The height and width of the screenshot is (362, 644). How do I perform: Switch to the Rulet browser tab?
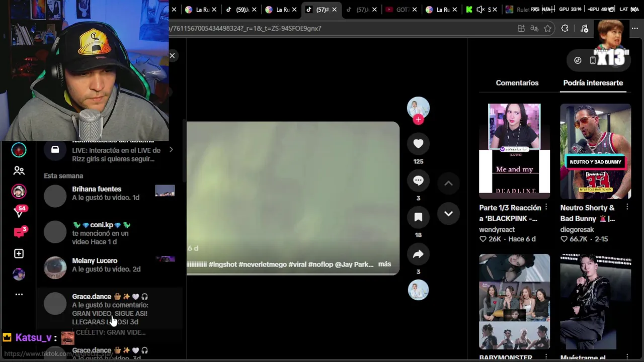point(517,10)
